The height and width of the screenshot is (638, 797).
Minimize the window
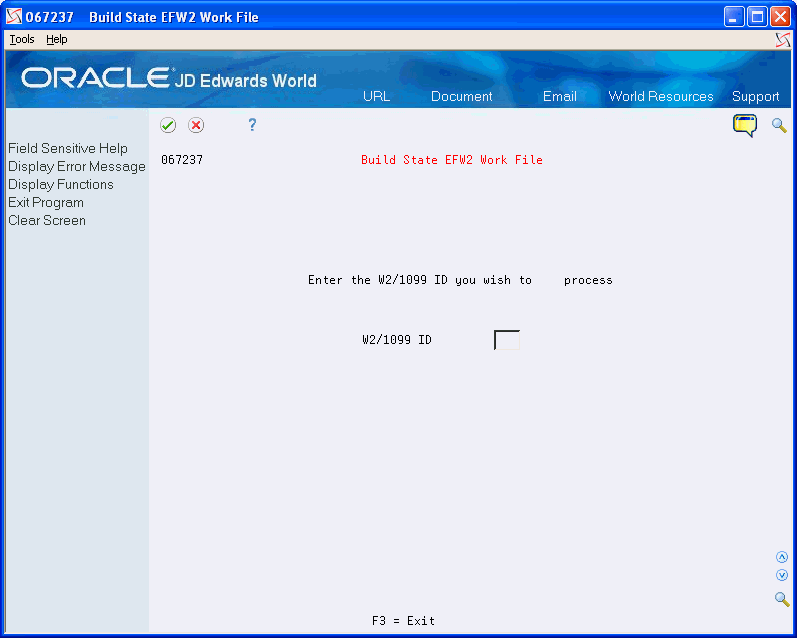734,17
